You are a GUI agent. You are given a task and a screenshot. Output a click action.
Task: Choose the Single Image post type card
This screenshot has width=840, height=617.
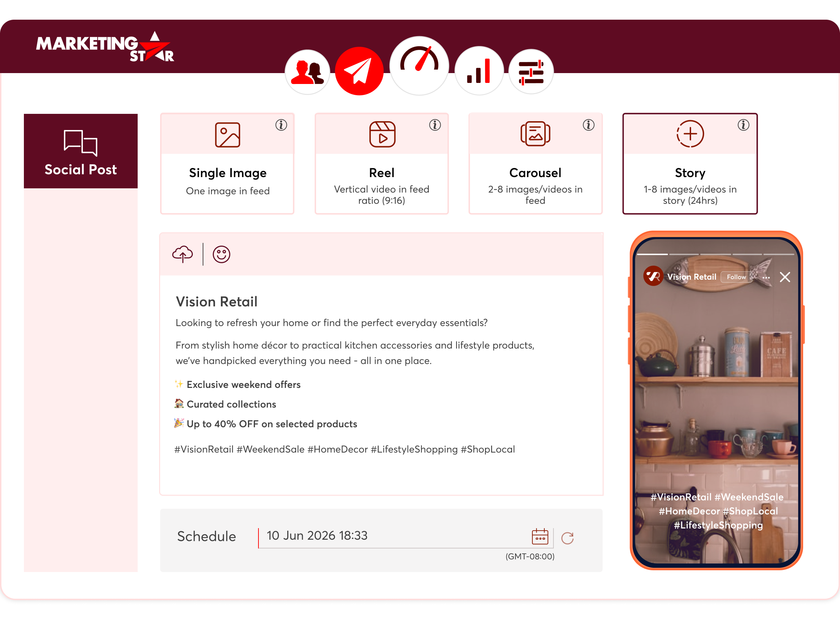(227, 164)
